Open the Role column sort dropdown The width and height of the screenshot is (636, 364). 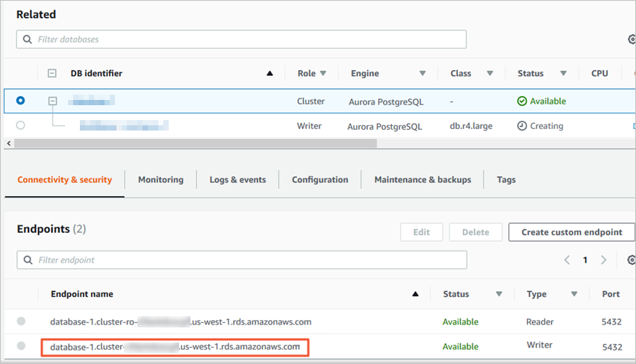pos(323,73)
